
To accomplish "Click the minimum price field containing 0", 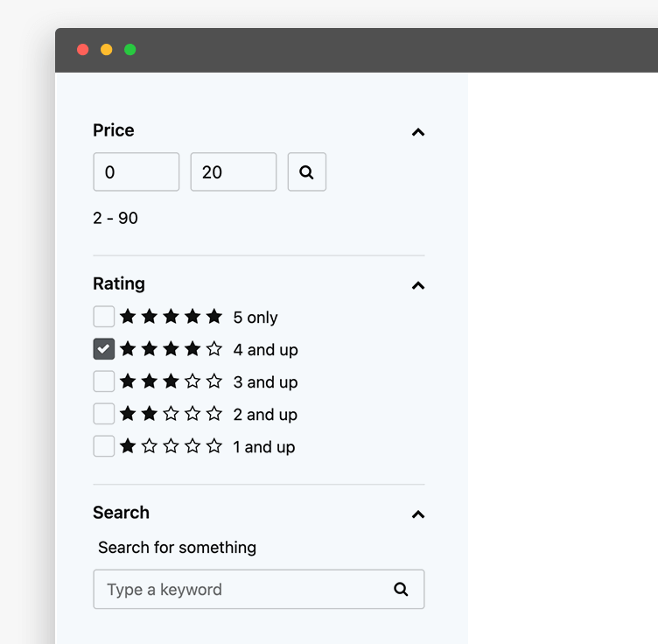I will [x=136, y=172].
